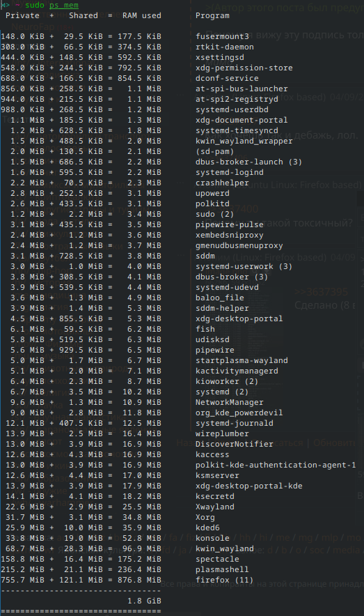Select the Program column header

click(x=212, y=16)
